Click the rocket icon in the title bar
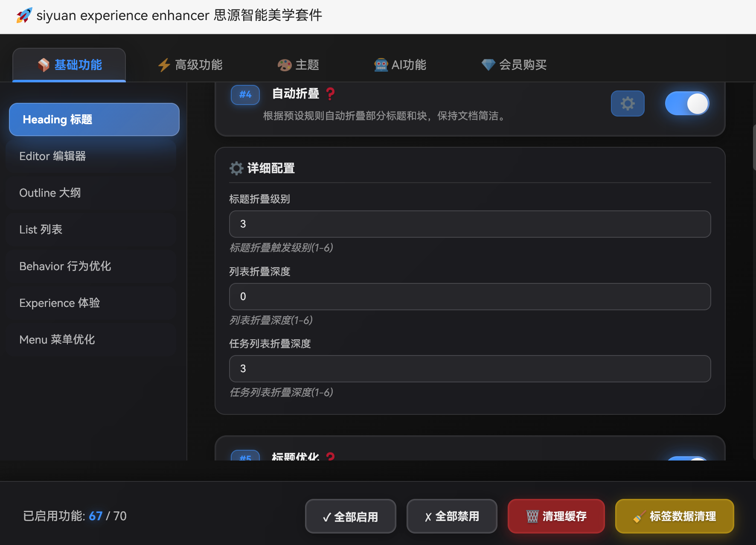 click(x=24, y=15)
